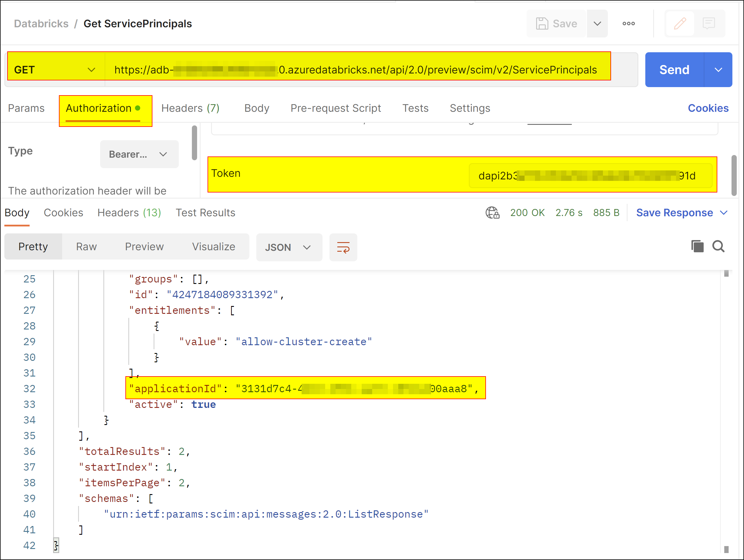This screenshot has height=560, width=744.
Task: Click the pencil edit icon
Action: (x=680, y=24)
